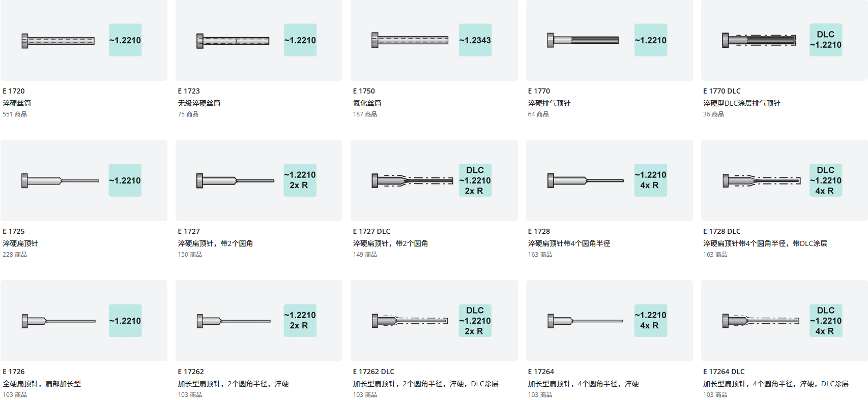Click the ~1.2210 4x R badge on E 1728

651,180
